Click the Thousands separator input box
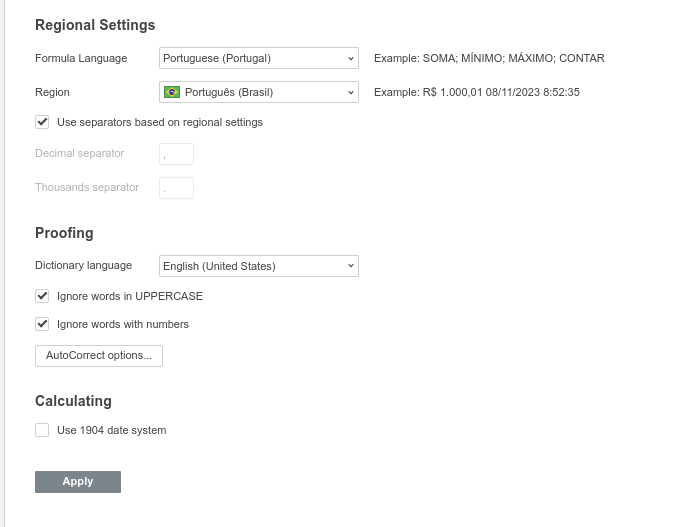 (x=177, y=188)
